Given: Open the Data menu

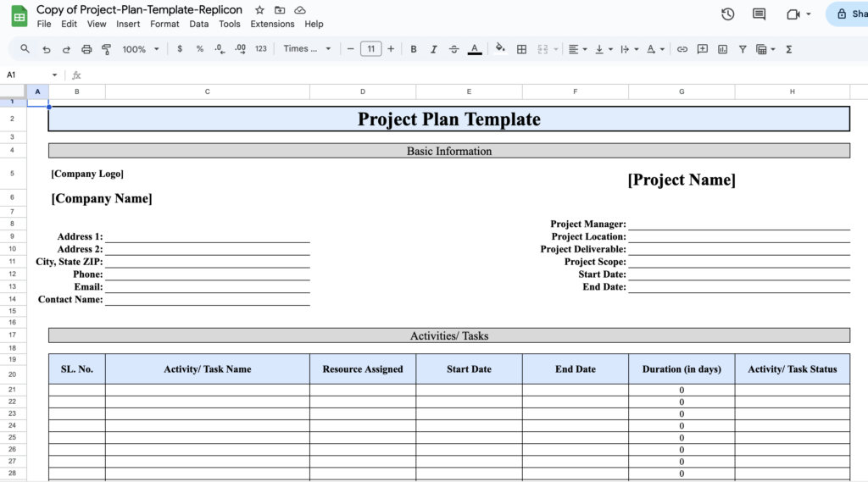Looking at the screenshot, I should pos(198,24).
